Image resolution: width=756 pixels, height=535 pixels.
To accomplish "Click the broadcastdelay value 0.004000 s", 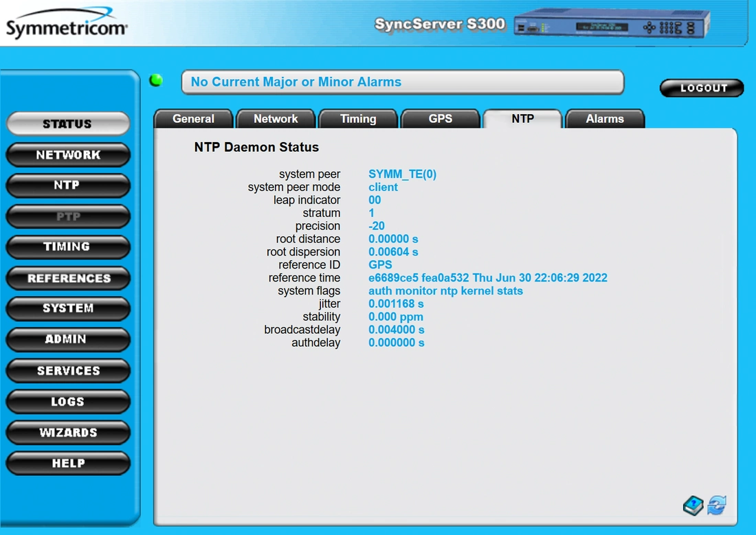I will click(397, 330).
